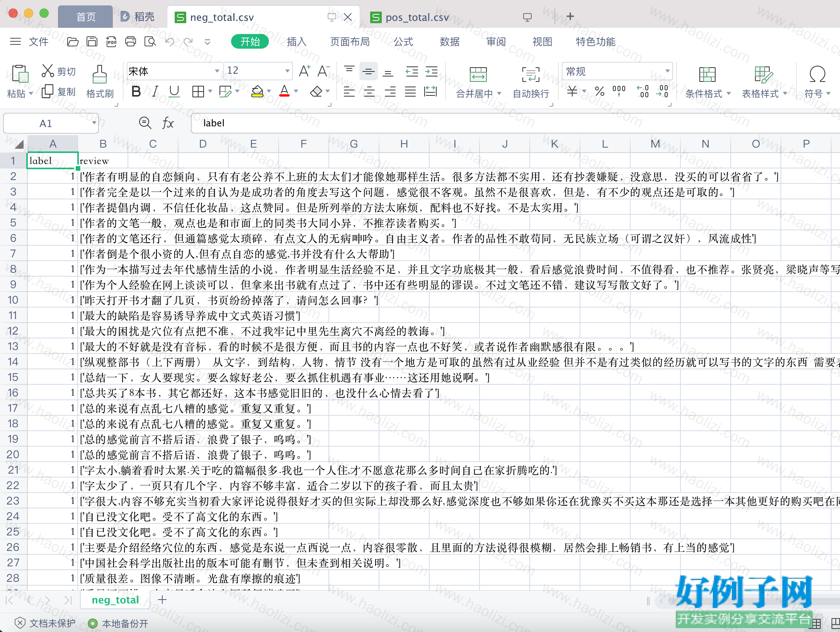
Task: Click 文档未保护 in status bar
Action: click(45, 624)
